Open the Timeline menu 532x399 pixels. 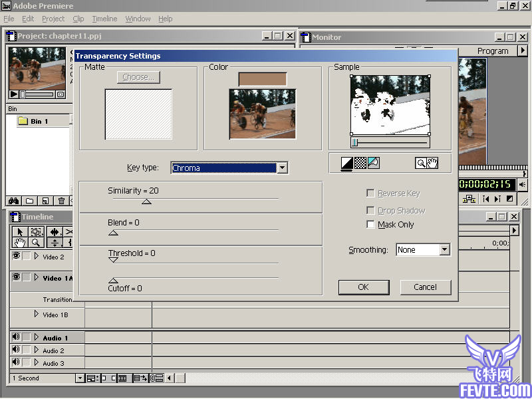[104, 19]
